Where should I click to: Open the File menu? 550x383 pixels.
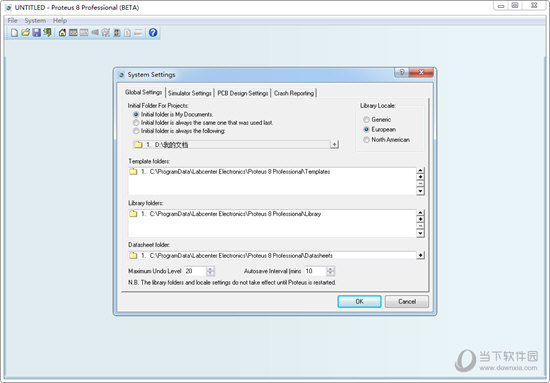(12, 20)
